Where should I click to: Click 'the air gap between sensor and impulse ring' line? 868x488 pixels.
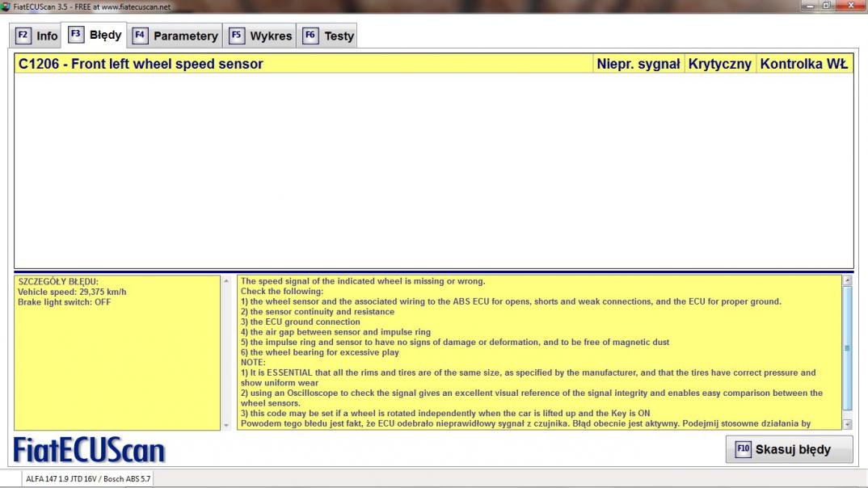[335, 332]
